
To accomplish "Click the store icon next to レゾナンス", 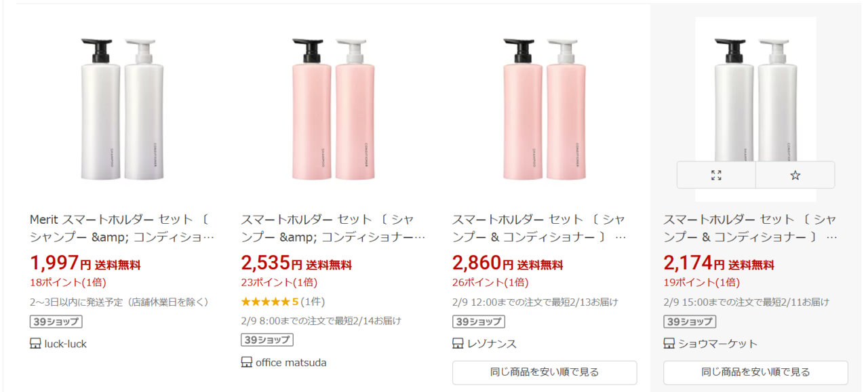I will pyautogui.click(x=458, y=344).
